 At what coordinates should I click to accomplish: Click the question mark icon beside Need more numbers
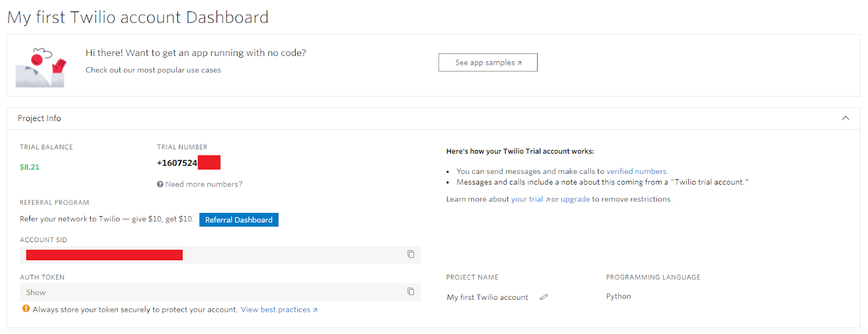(160, 184)
